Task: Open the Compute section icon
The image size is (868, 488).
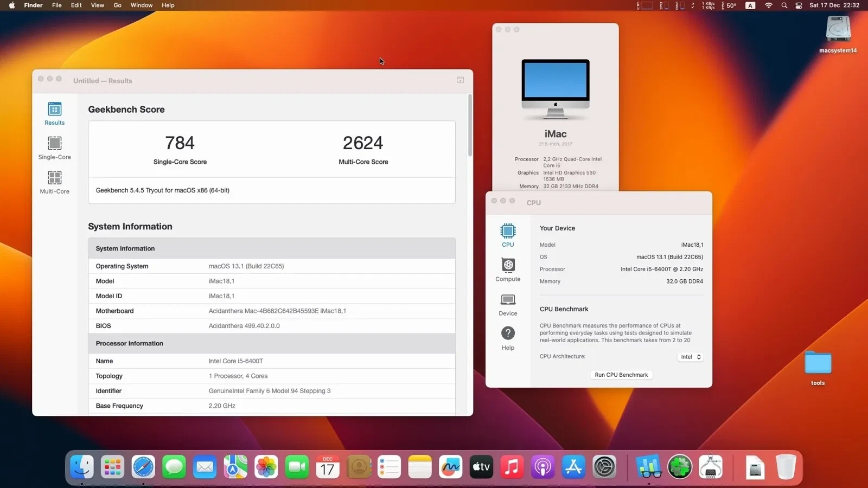Action: [508, 269]
